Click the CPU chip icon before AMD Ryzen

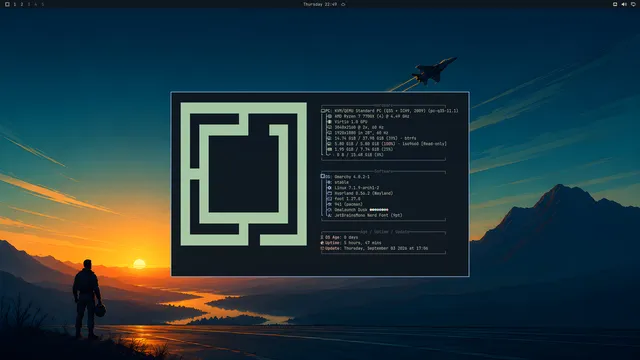click(329, 116)
